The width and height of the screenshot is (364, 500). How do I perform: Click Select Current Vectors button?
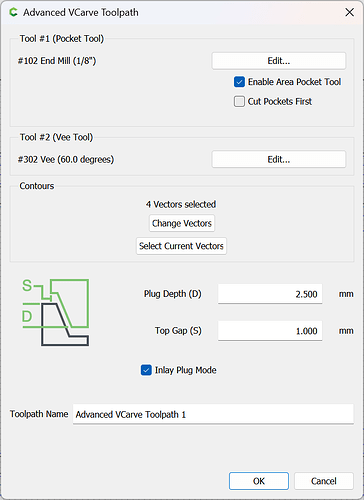pyautogui.click(x=181, y=246)
